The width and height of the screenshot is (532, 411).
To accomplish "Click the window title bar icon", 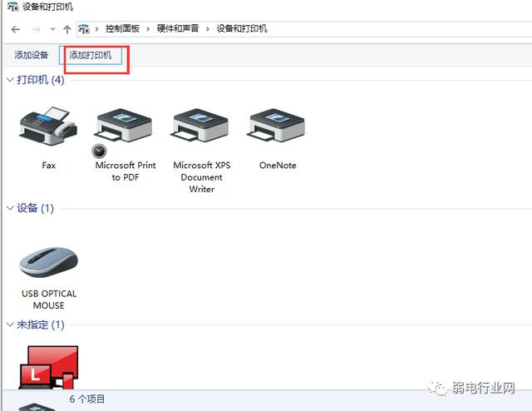I will 10,7.
